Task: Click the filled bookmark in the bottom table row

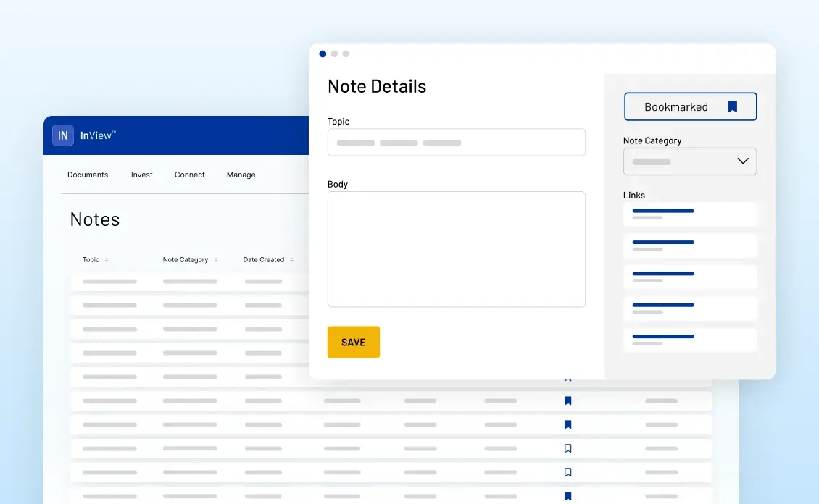Action: (x=568, y=496)
